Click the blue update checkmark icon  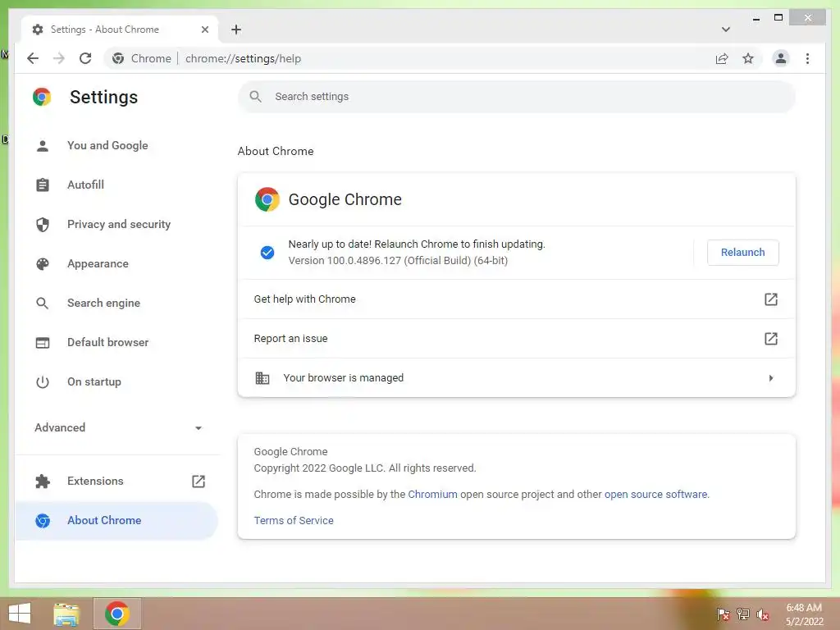[x=267, y=253]
